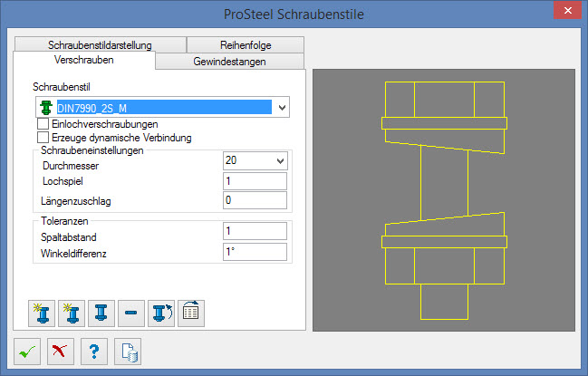Select the Verschrauben tab
This screenshot has height=376, width=588.
(84, 60)
